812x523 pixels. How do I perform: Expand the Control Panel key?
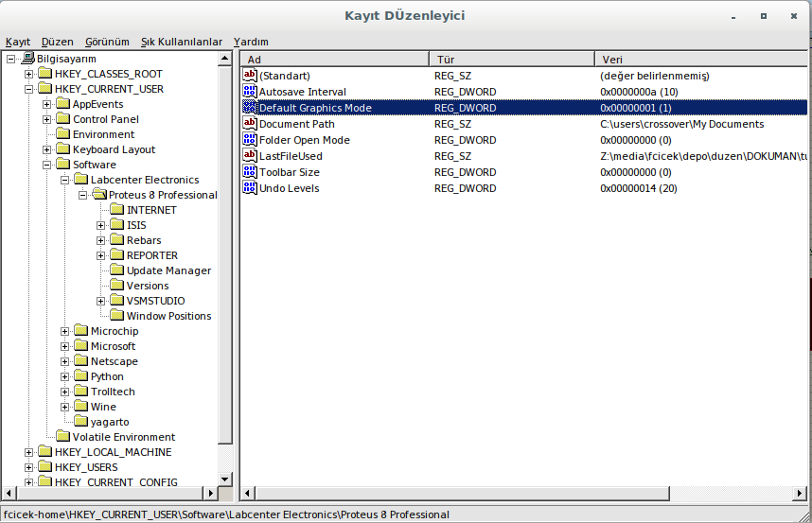pos(46,119)
